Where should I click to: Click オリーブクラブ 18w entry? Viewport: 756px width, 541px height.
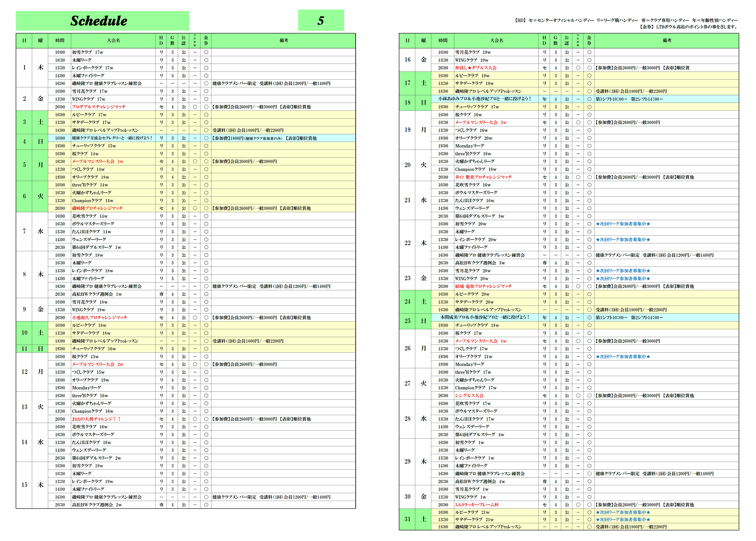click(91, 177)
